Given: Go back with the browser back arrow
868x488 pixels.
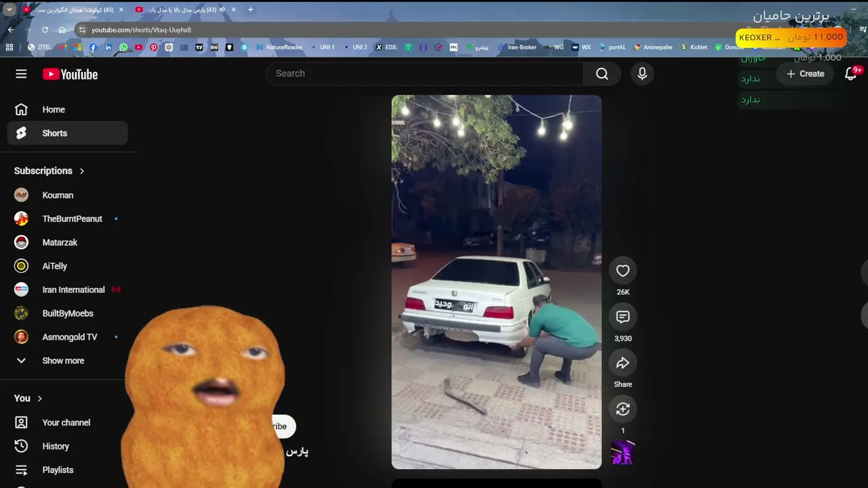Looking at the screenshot, I should pos(11,30).
